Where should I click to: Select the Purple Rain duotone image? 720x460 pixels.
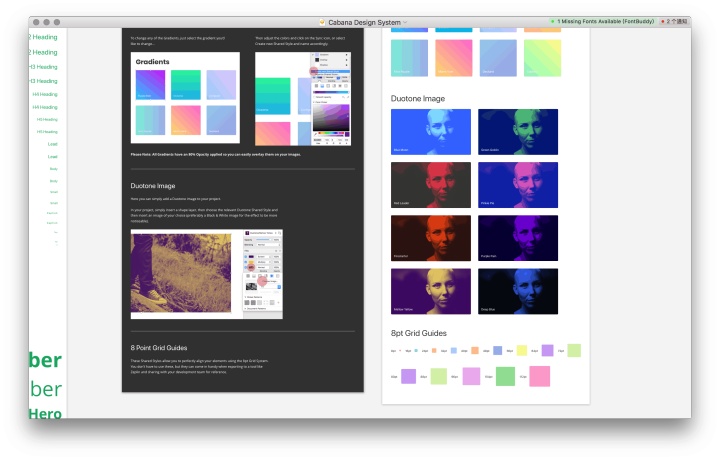(x=518, y=238)
